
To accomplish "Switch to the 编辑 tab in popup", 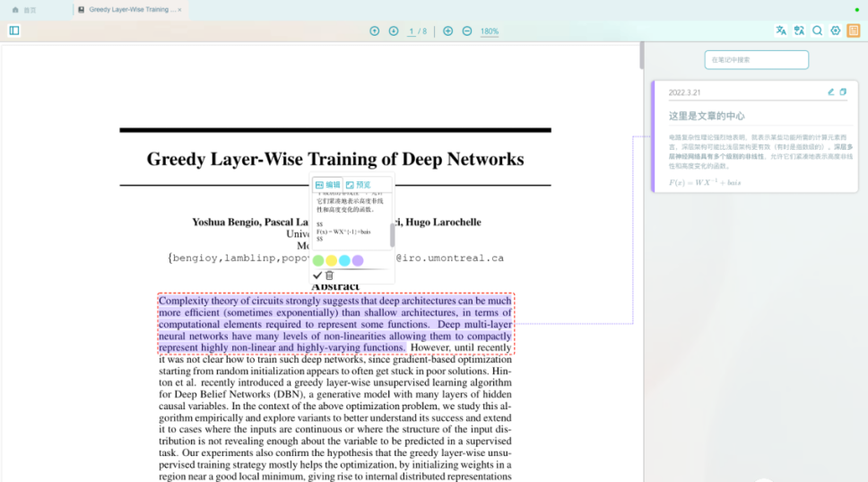I will pyautogui.click(x=327, y=185).
